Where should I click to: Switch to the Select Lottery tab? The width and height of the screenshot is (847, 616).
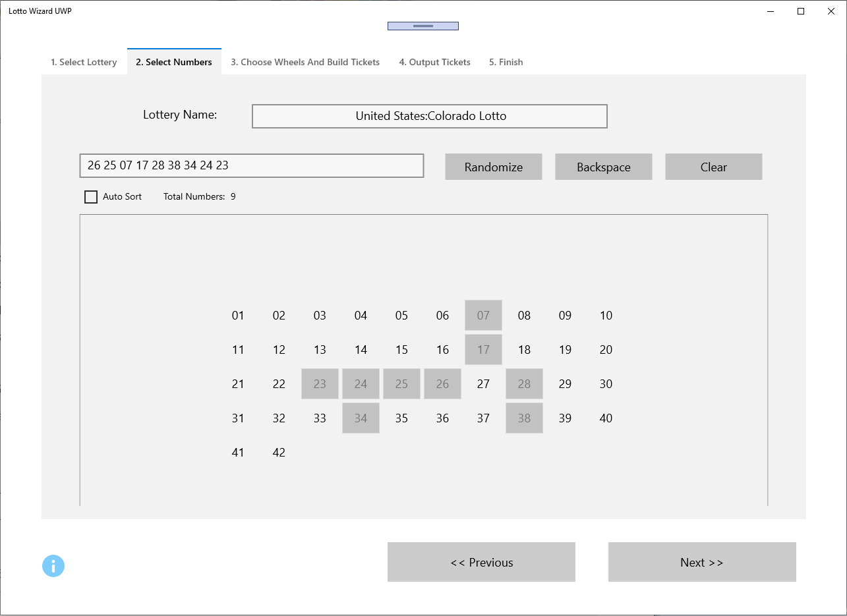84,63
